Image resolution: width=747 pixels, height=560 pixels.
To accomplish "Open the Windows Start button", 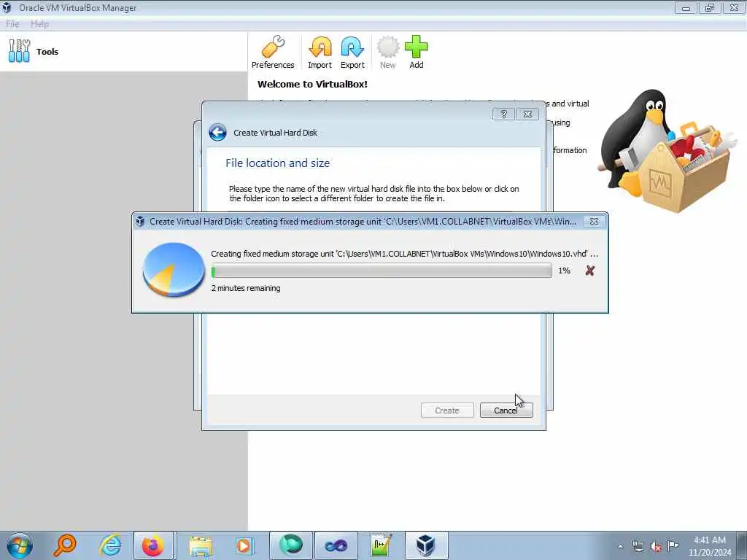I will coord(20,545).
